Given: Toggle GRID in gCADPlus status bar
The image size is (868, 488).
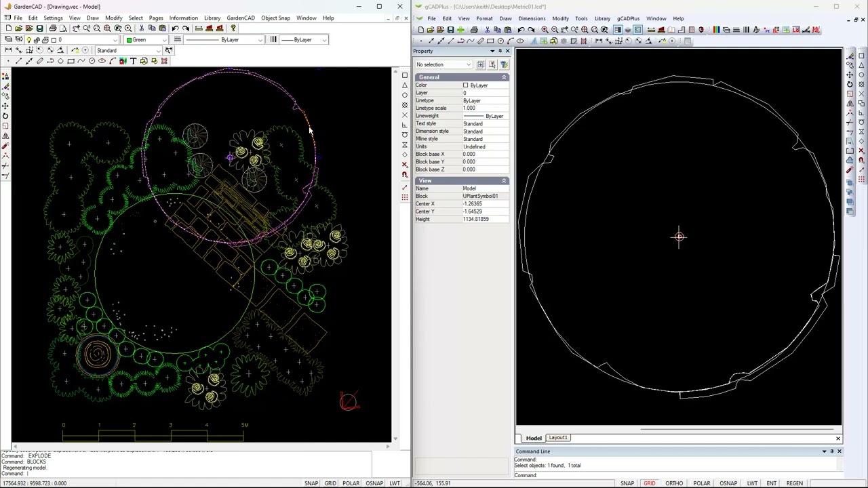Looking at the screenshot, I should point(649,483).
